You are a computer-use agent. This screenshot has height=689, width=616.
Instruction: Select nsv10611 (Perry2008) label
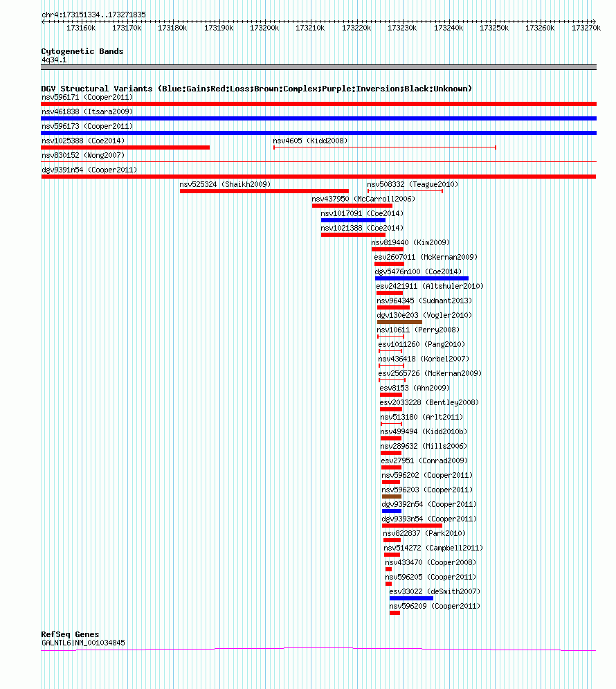[418, 330]
